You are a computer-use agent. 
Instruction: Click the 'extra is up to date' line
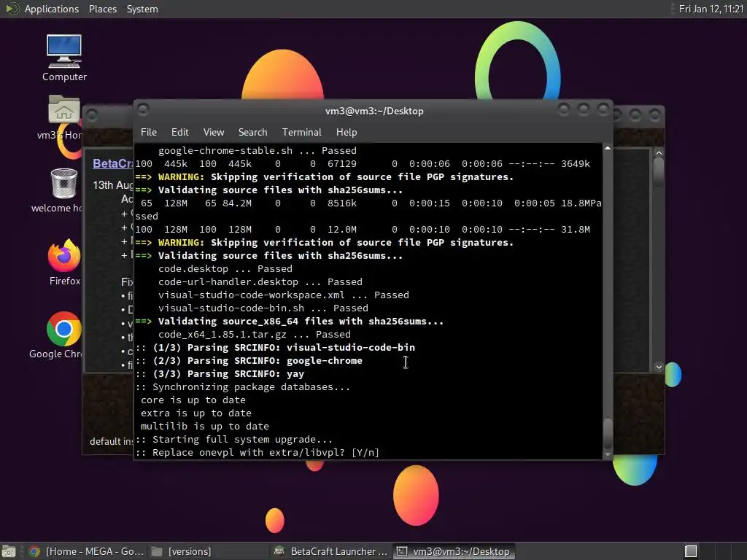pos(196,413)
